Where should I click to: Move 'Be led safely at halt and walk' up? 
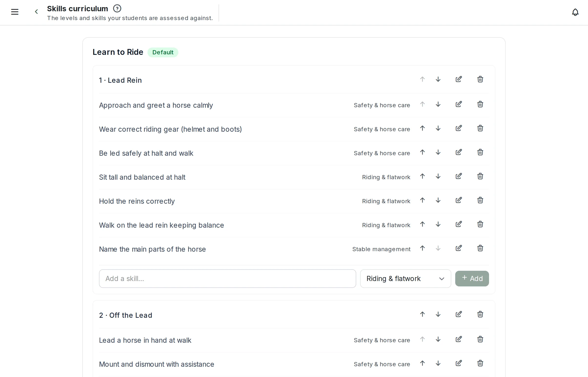point(422,152)
